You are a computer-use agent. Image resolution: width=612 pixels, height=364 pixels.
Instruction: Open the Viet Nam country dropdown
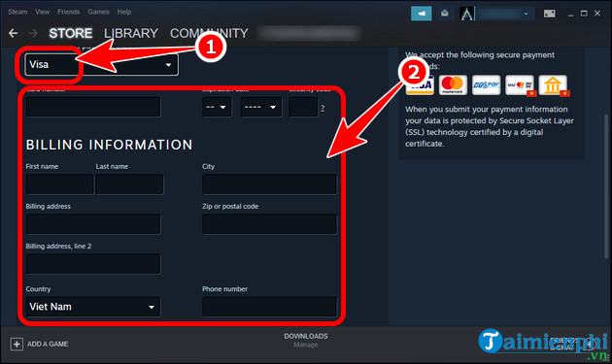(93, 307)
